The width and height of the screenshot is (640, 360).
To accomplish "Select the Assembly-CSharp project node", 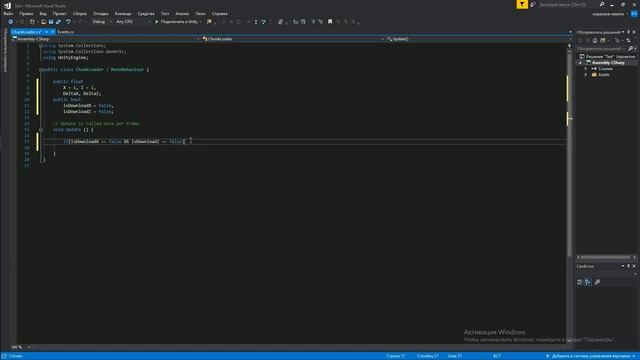I will [x=607, y=62].
